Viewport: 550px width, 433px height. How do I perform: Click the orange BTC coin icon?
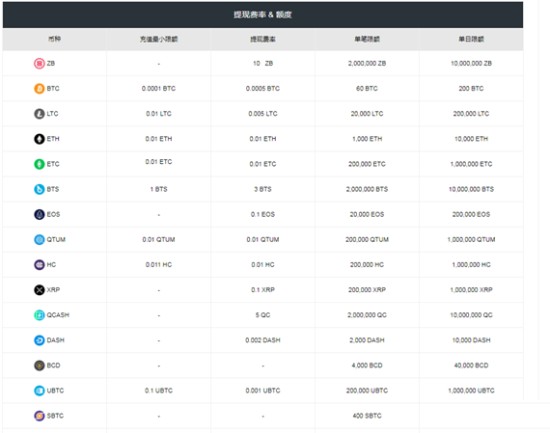coord(39,88)
